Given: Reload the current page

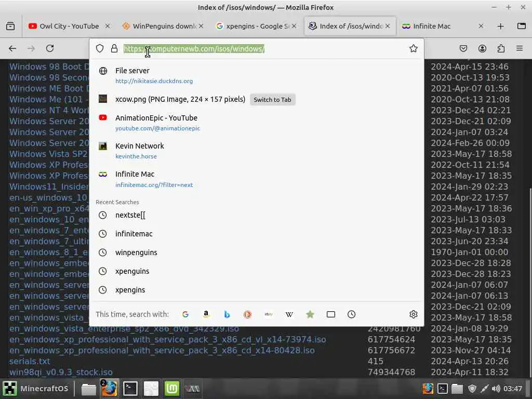Looking at the screenshot, I should click(50, 48).
